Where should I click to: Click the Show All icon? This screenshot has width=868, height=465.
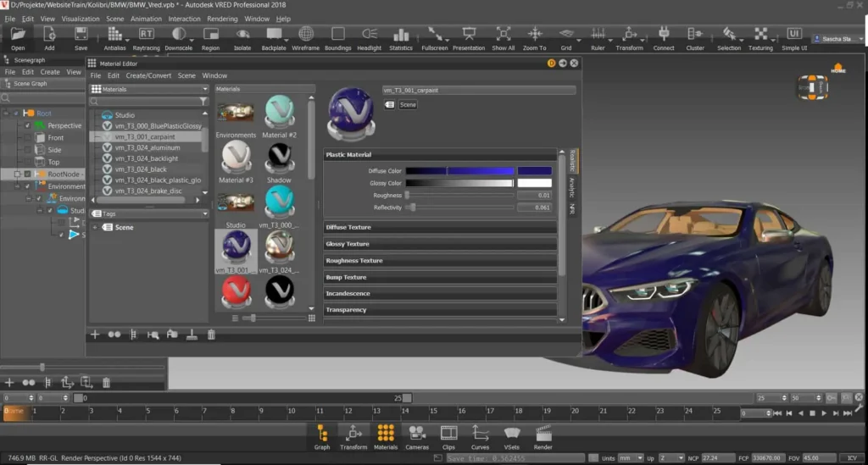(504, 34)
